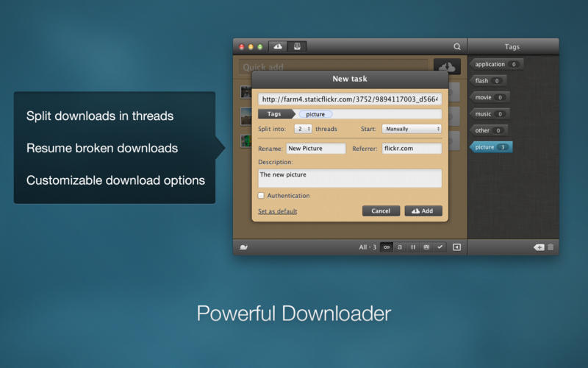Click the third green download thumbnail
The height and width of the screenshot is (368, 588).
(x=246, y=141)
